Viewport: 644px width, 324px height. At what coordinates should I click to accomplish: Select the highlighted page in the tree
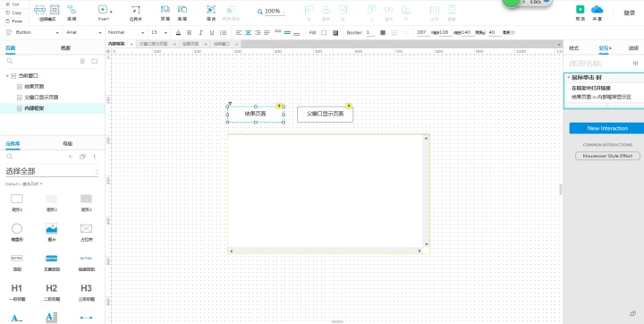(52, 108)
